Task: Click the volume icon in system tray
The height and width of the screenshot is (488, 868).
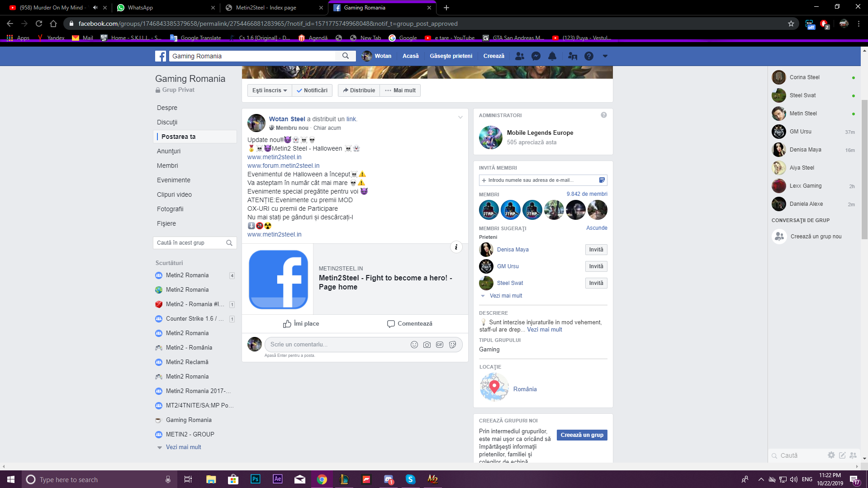Action: point(794,479)
